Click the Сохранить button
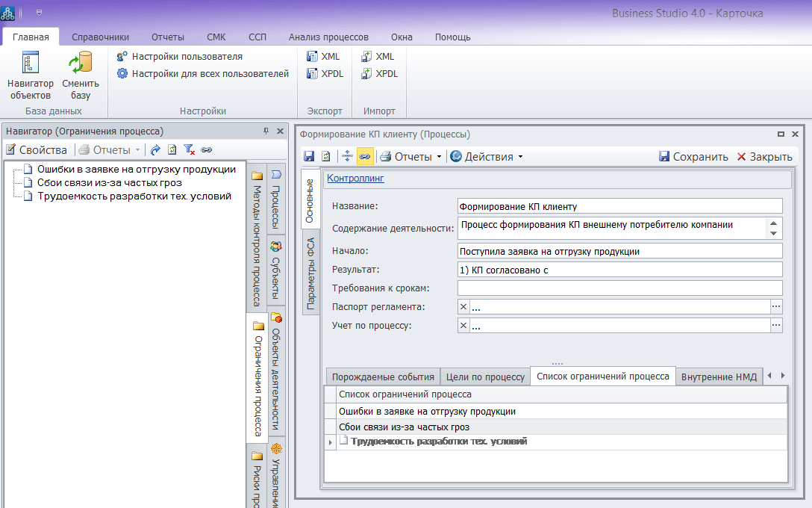Image resolution: width=812 pixels, height=508 pixels. point(693,157)
